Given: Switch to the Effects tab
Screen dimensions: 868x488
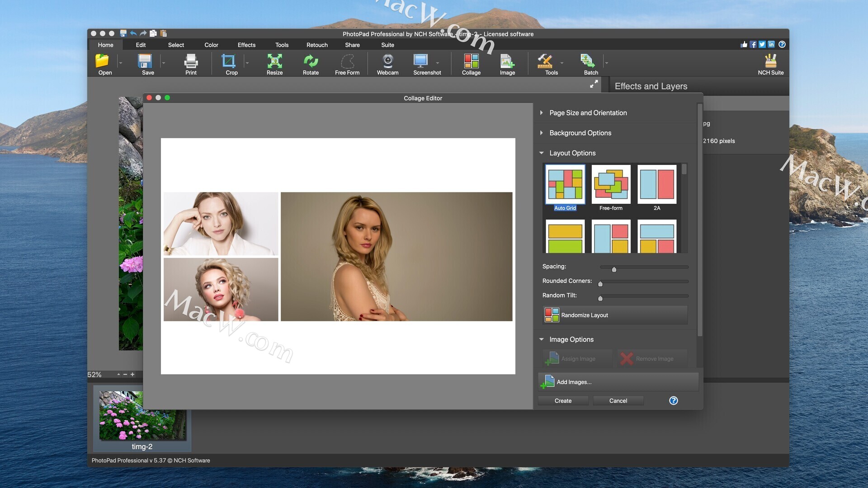Looking at the screenshot, I should [x=246, y=45].
